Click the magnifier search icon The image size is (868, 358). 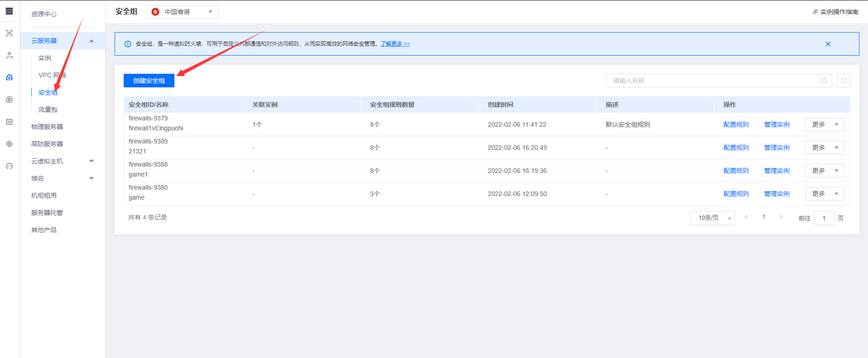(824, 81)
